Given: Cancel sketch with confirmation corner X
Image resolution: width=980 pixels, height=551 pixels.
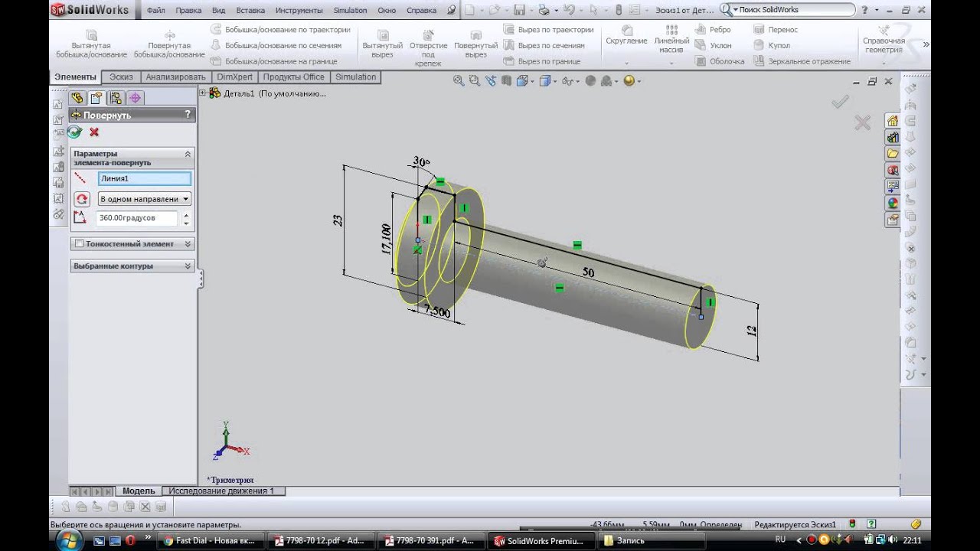Looking at the screenshot, I should tap(863, 122).
